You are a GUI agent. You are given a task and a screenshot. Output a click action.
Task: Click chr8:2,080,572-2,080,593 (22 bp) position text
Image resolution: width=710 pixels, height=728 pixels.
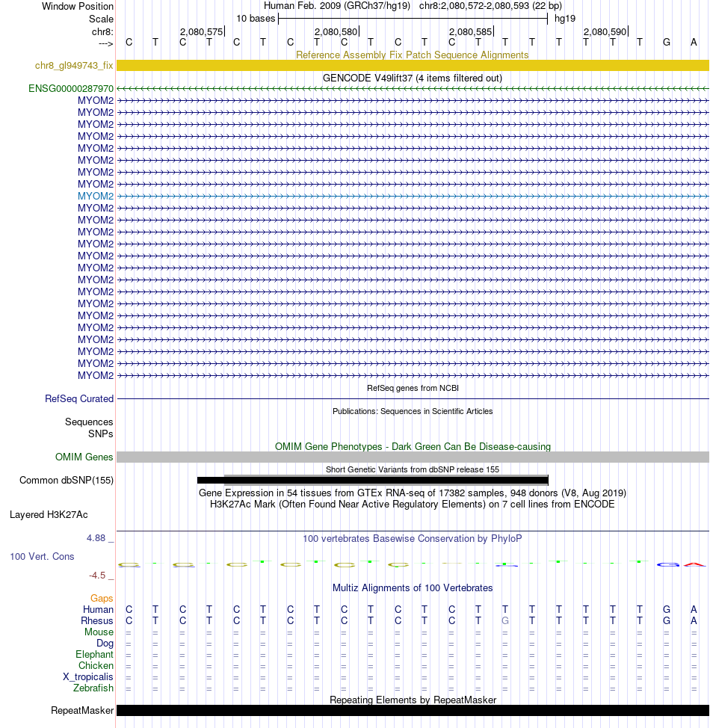[x=490, y=5]
